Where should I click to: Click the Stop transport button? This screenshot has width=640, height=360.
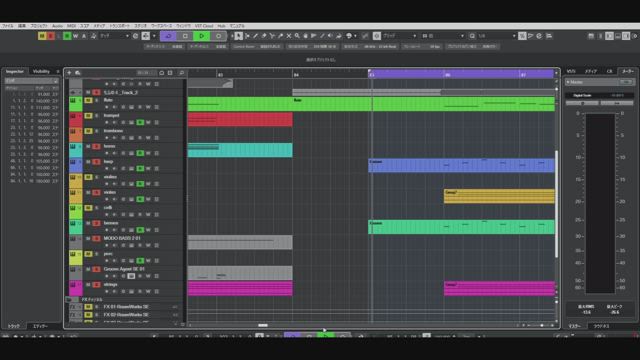(x=185, y=36)
